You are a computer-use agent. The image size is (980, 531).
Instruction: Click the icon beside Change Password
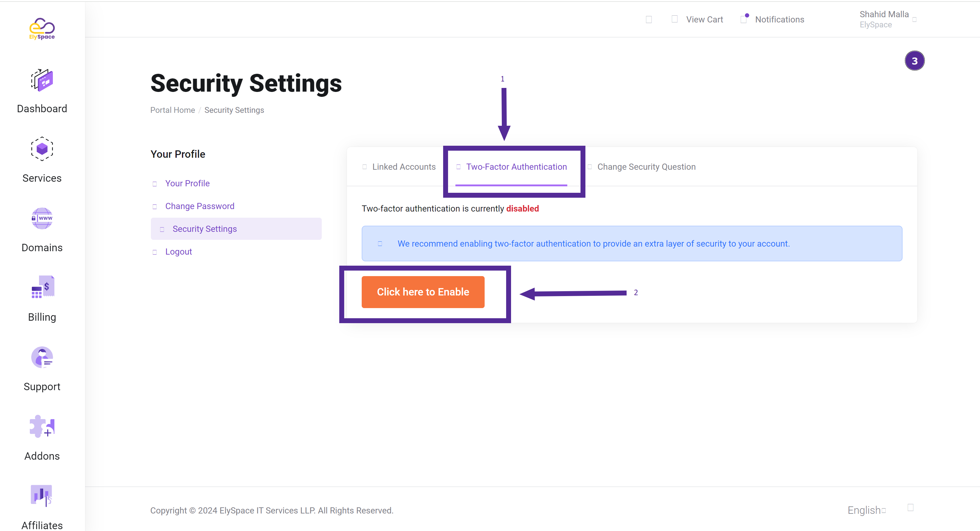click(x=155, y=207)
